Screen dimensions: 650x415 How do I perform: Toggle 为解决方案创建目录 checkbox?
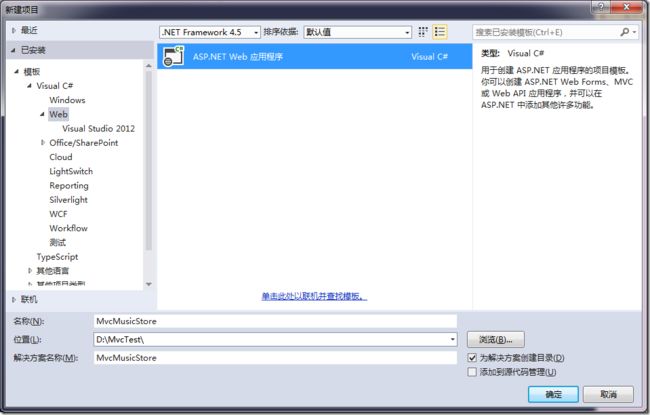(472, 357)
